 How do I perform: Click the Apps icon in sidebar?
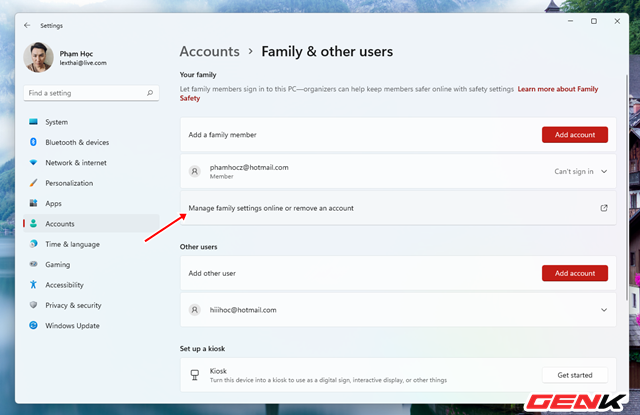pyautogui.click(x=33, y=203)
